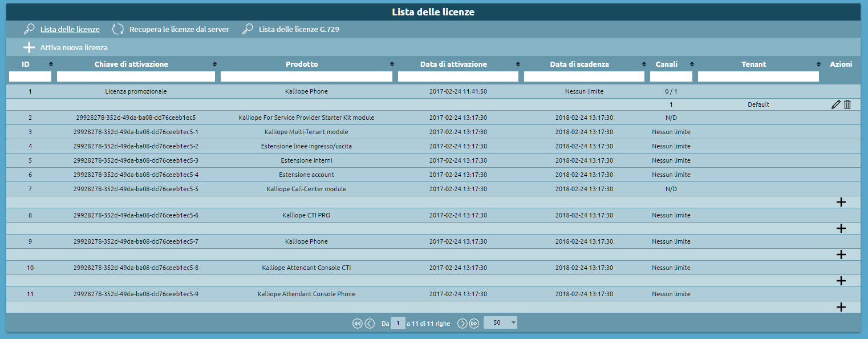Edit the Default tenant assignment pencil icon
Viewport: 868px width, 339px height.
click(x=836, y=104)
